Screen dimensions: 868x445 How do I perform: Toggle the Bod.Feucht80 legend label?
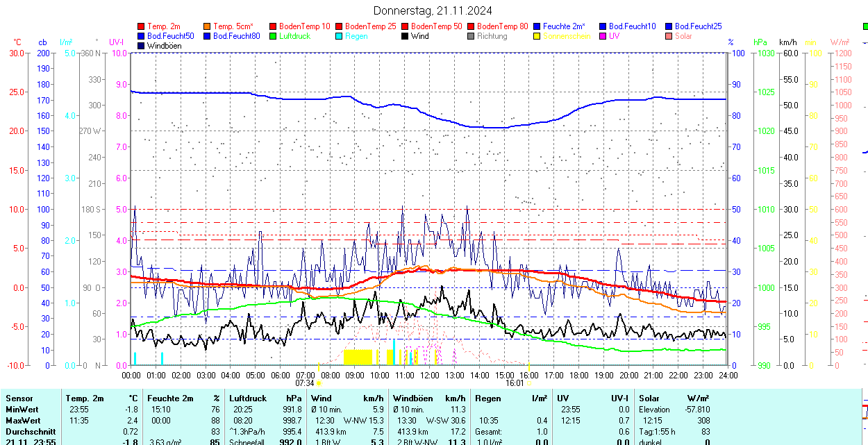click(x=236, y=36)
